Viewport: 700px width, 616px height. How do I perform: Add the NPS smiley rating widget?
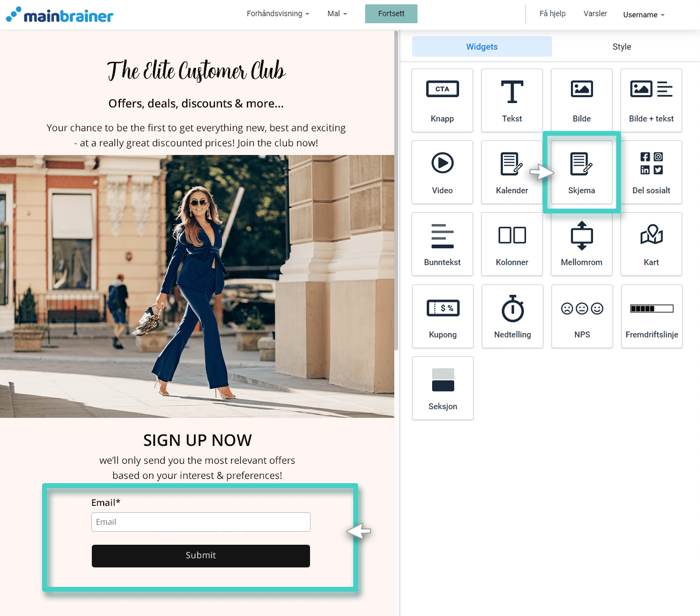[582, 316]
